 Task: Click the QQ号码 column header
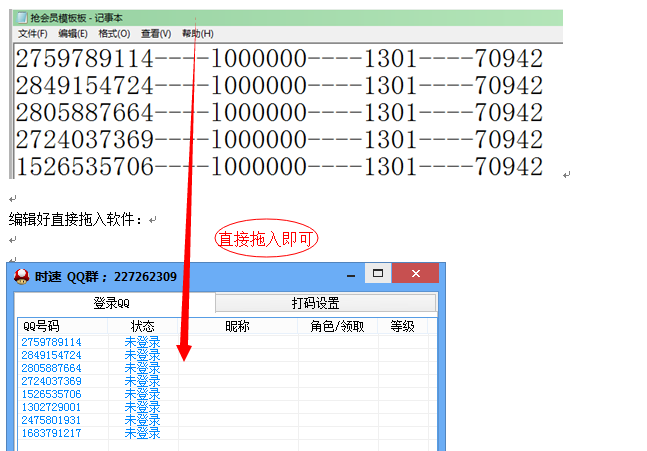tap(42, 326)
